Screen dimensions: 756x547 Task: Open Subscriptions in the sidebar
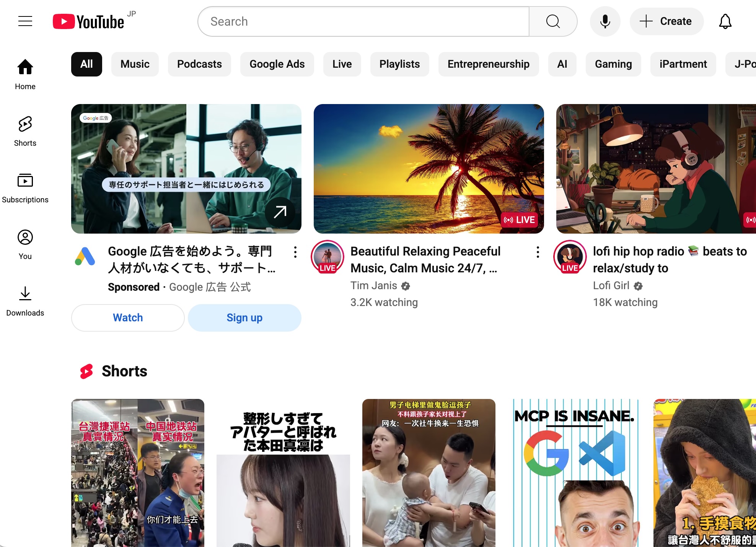click(x=25, y=188)
